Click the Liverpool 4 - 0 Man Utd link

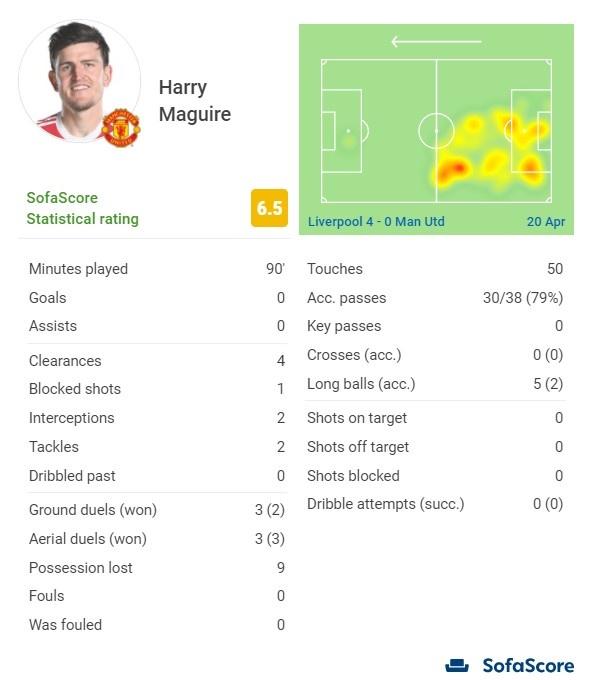coord(376,222)
